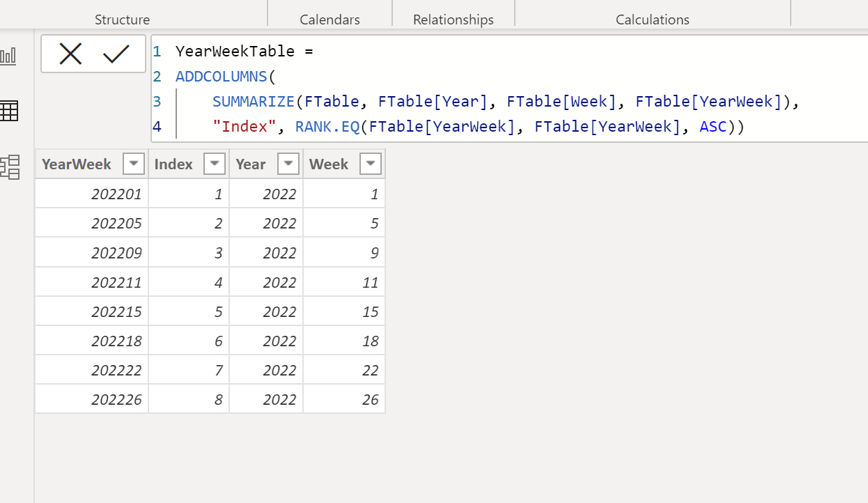Select cell 202218 in YearWeek column
The image size is (868, 503).
[x=92, y=340]
